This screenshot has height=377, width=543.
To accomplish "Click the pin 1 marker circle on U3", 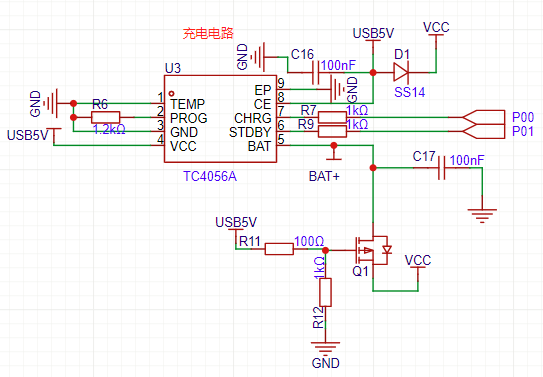I will tap(171, 93).
